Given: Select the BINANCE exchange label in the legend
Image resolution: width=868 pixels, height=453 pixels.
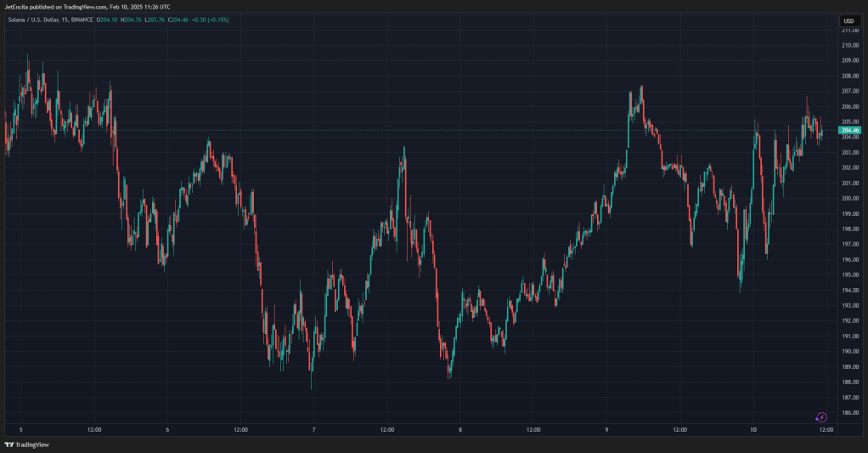Looking at the screenshot, I should coord(82,20).
